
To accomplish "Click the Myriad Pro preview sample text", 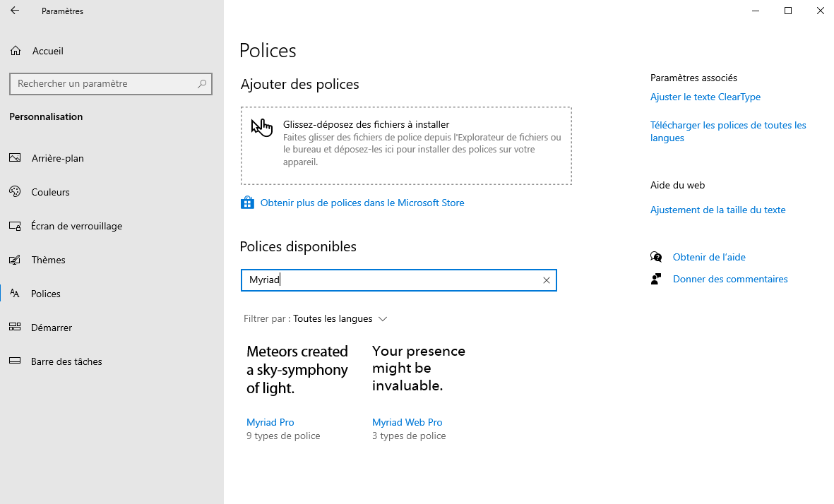I will coord(297,369).
